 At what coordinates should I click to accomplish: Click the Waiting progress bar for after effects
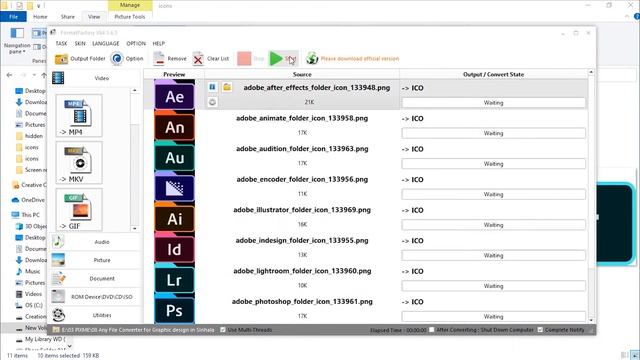pyautogui.click(x=493, y=103)
